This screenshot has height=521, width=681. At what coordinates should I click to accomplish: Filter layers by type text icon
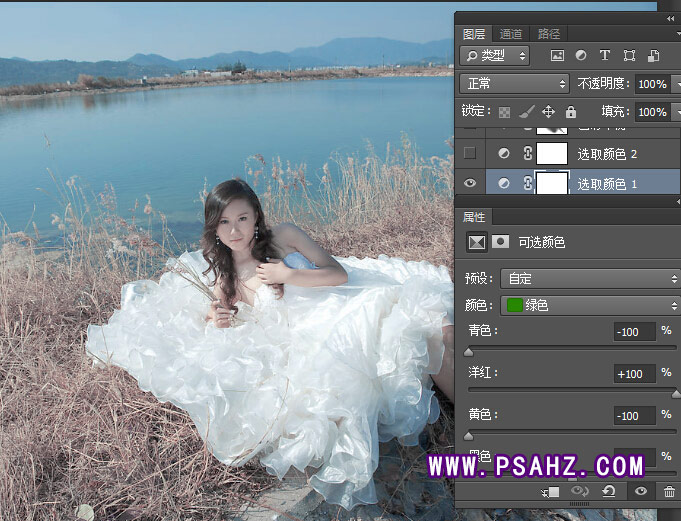pyautogui.click(x=605, y=56)
